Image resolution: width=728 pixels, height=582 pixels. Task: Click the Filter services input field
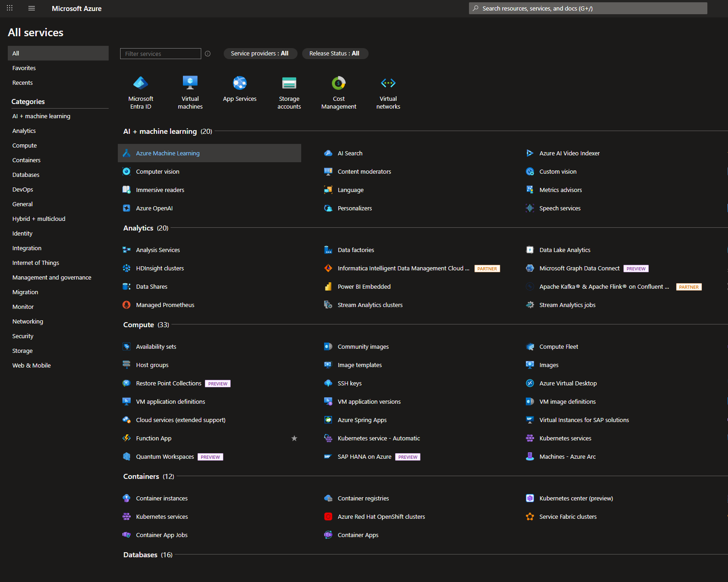160,54
